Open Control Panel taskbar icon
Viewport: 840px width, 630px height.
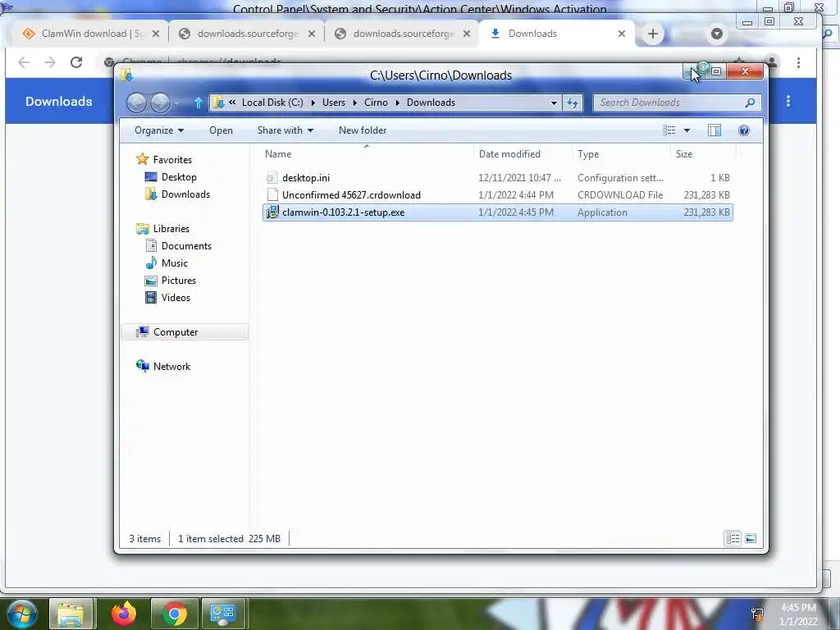click(x=223, y=614)
